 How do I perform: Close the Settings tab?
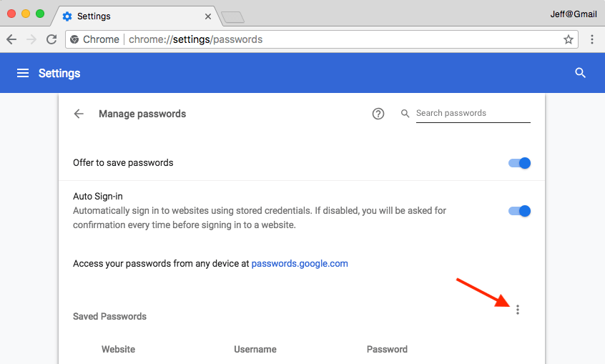[x=208, y=16]
